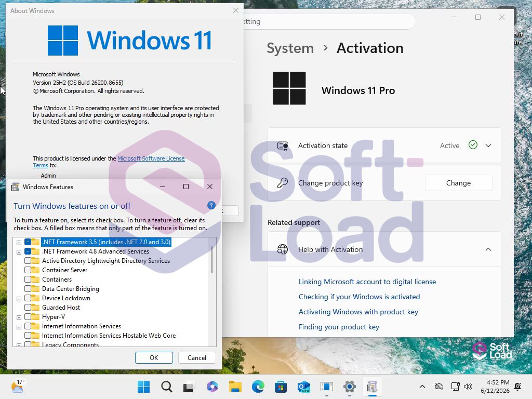Expand the .NET Framework 3.5 tree node
The image size is (532, 399).
tap(19, 243)
